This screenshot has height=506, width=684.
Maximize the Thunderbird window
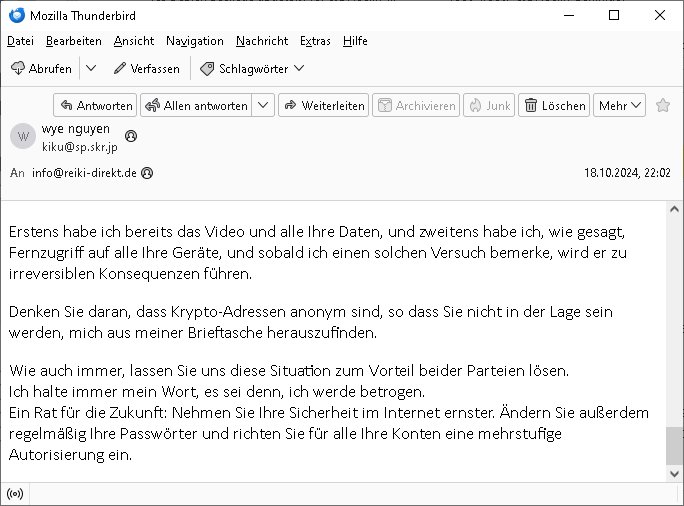pos(614,15)
